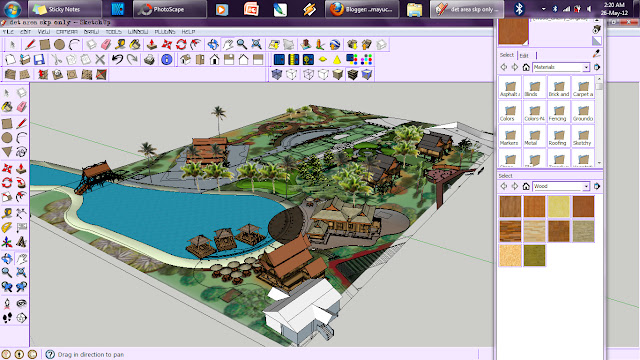Pick the Paint Bucket tool in top toolbar

[135, 44]
